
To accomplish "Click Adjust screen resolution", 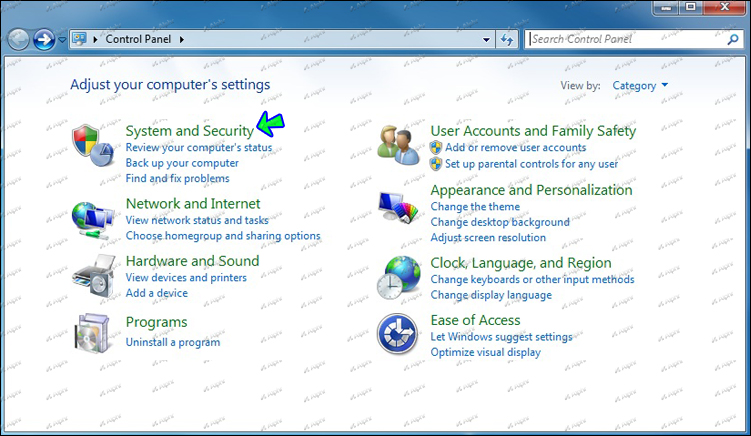I will tap(488, 237).
